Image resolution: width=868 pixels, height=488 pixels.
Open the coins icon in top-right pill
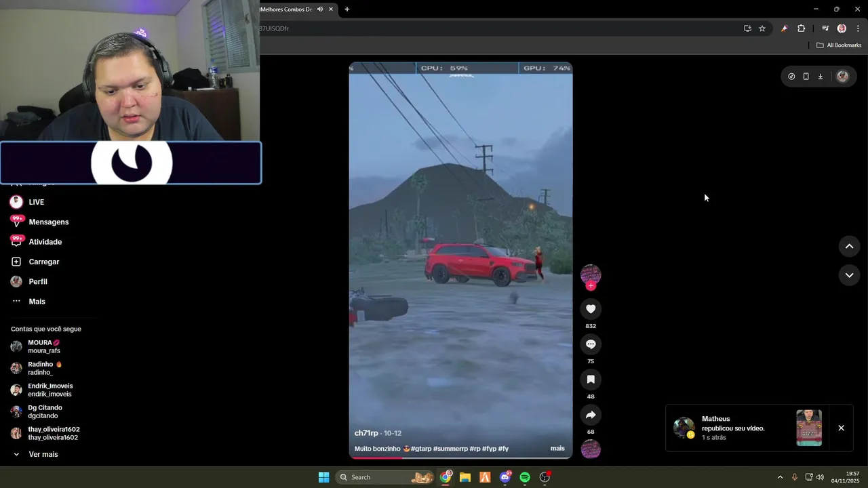pyautogui.click(x=791, y=77)
